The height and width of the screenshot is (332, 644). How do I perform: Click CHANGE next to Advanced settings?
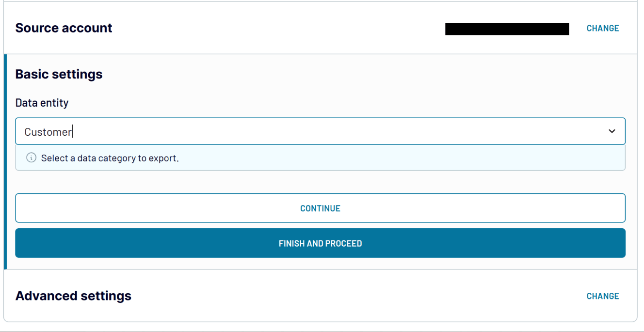pos(603,296)
